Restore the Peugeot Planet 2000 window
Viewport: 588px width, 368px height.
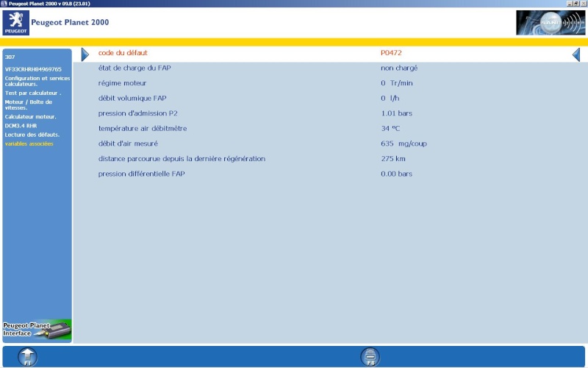[x=576, y=4]
